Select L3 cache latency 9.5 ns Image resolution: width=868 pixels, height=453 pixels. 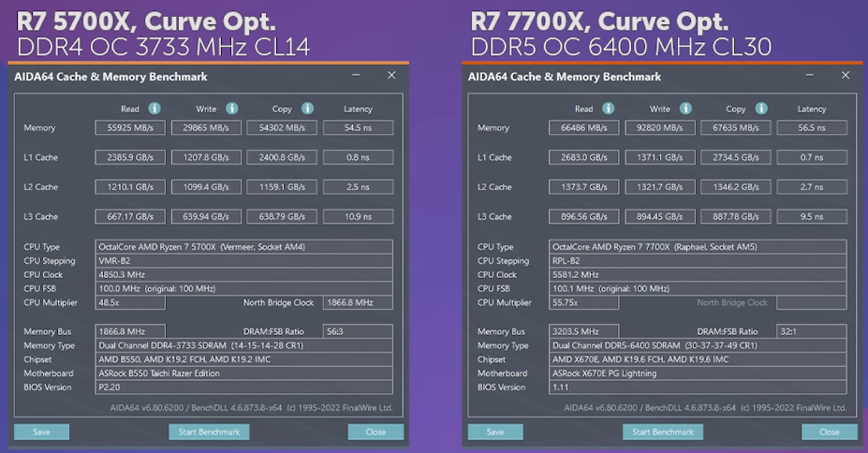coord(812,217)
